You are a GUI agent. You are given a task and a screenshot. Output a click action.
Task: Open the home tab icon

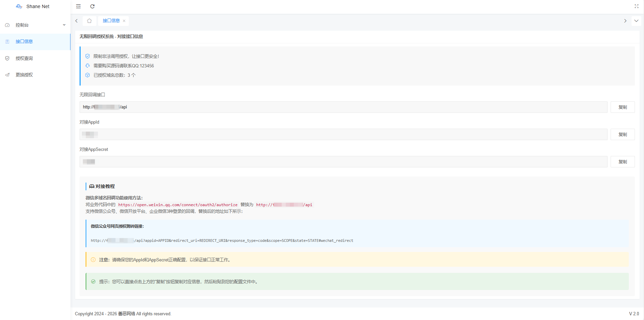[x=89, y=21]
